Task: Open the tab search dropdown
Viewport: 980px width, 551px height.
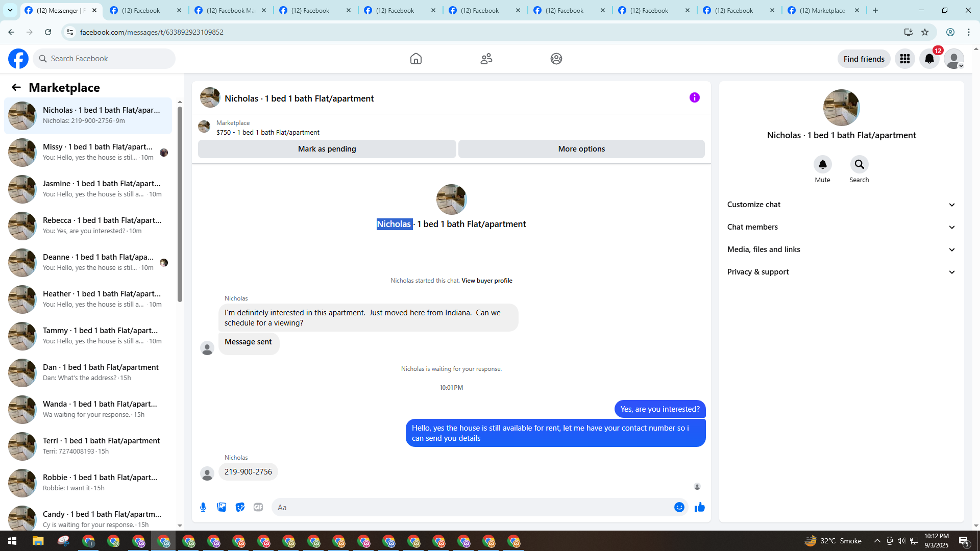Action: [x=10, y=10]
